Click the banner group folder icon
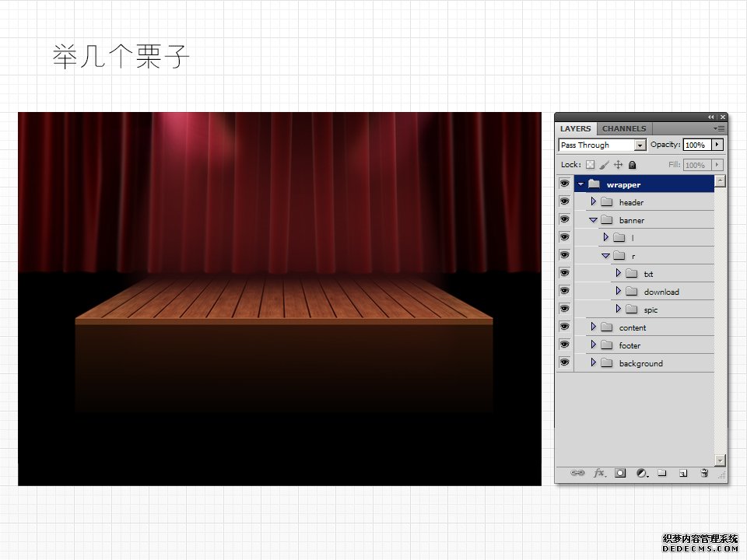The image size is (747, 560). tap(606, 219)
